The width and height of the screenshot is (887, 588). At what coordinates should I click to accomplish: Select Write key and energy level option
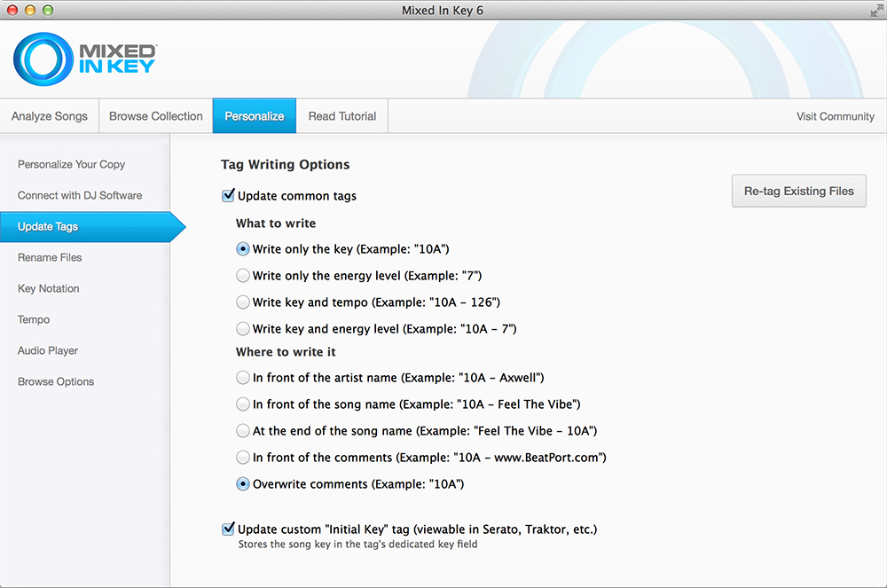pos(243,329)
